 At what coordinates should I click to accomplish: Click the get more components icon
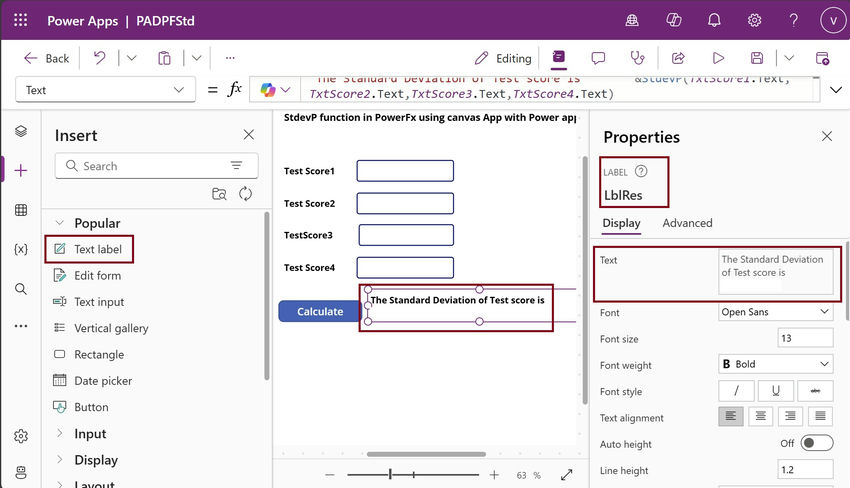pos(219,194)
